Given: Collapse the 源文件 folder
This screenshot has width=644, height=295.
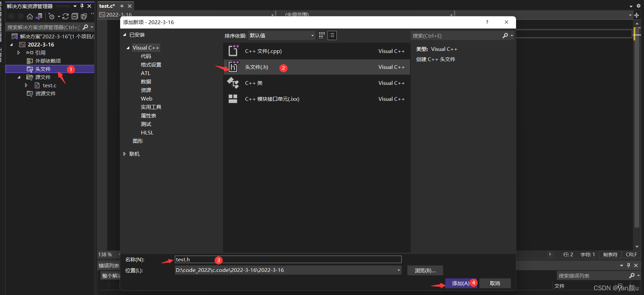Looking at the screenshot, I should (19, 77).
